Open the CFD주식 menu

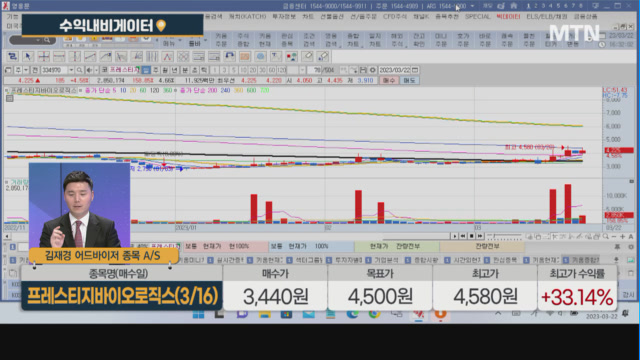(x=395, y=17)
